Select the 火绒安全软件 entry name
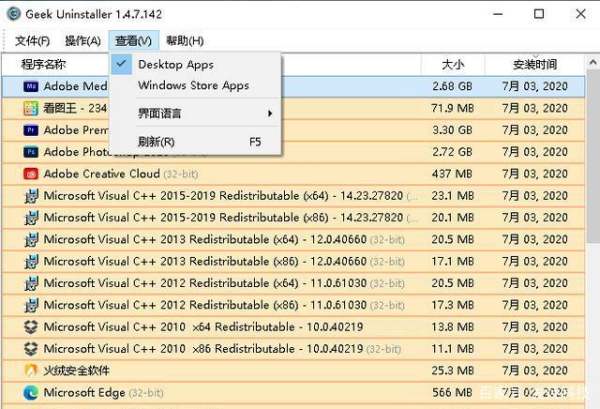The height and width of the screenshot is (409, 600). pos(77,370)
